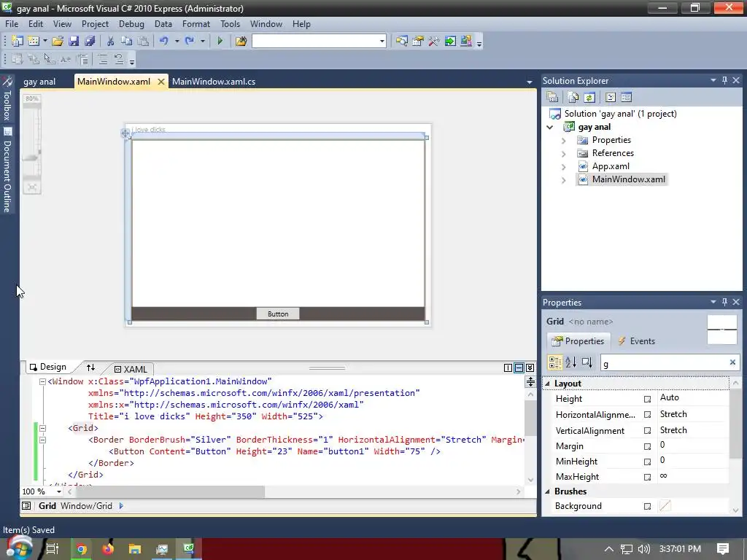Collapse the Layout category in Properties
Image resolution: width=747 pixels, height=560 pixels.
pyautogui.click(x=547, y=384)
